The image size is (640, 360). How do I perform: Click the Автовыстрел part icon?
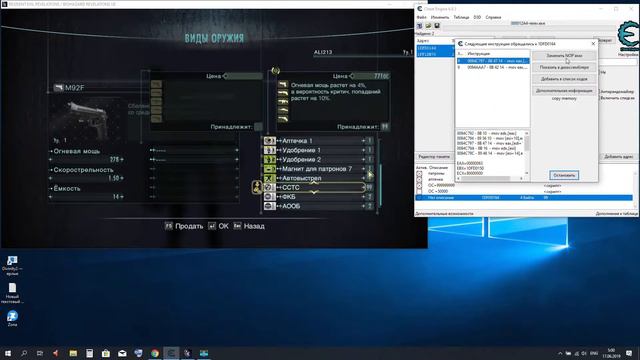[269, 178]
